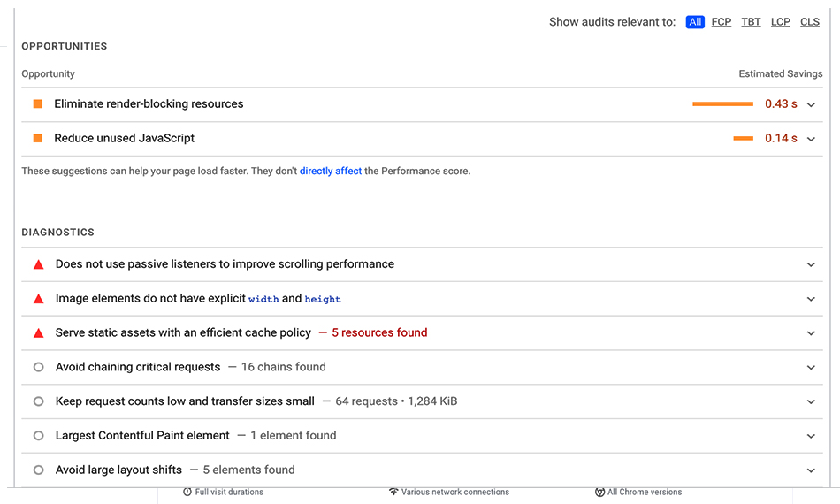Expand Eliminate render-blocking resources chevron
Screen dimensions: 840x504
pyautogui.click(x=811, y=105)
